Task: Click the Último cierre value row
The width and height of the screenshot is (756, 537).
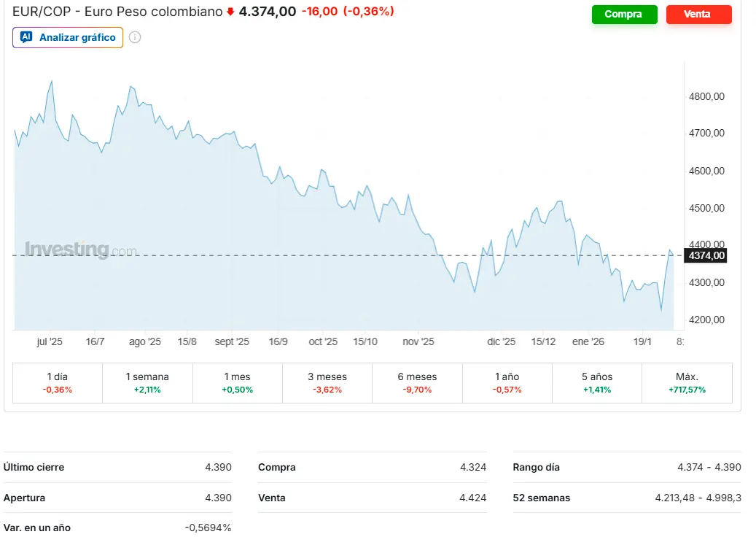Action: coord(117,467)
